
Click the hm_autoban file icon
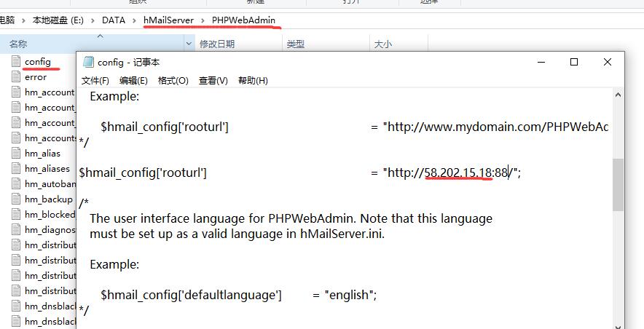tap(16, 183)
